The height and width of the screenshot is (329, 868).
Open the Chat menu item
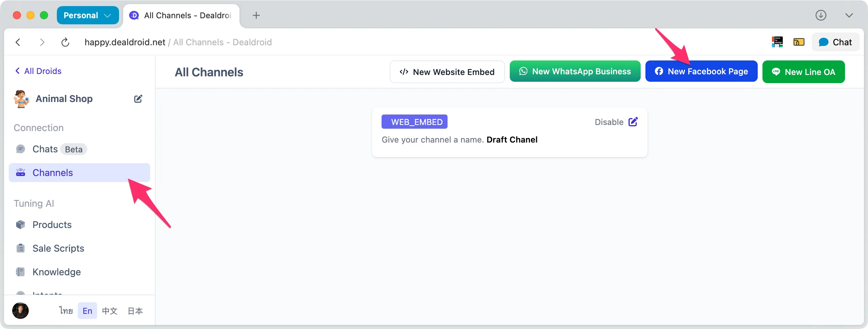836,42
